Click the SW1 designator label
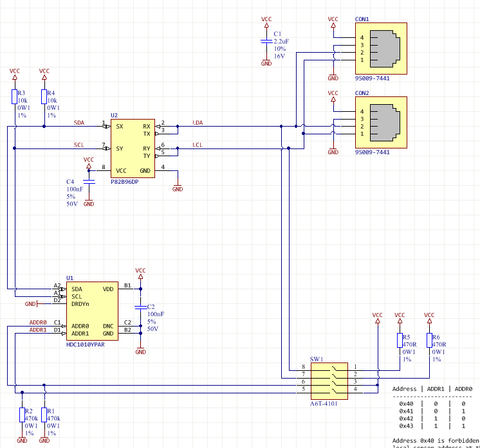Screen dimensions: 480x448 pyautogui.click(x=317, y=359)
